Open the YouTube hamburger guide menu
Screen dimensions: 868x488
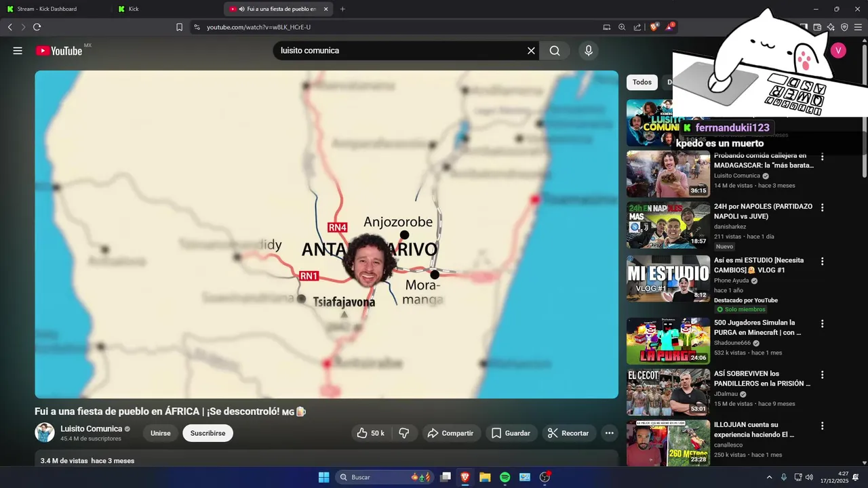tap(18, 51)
